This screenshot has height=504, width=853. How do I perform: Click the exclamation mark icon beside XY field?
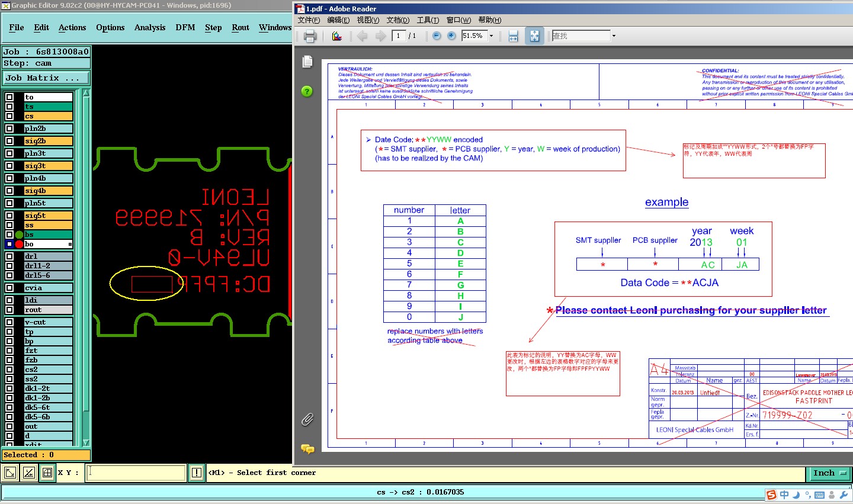tap(197, 473)
